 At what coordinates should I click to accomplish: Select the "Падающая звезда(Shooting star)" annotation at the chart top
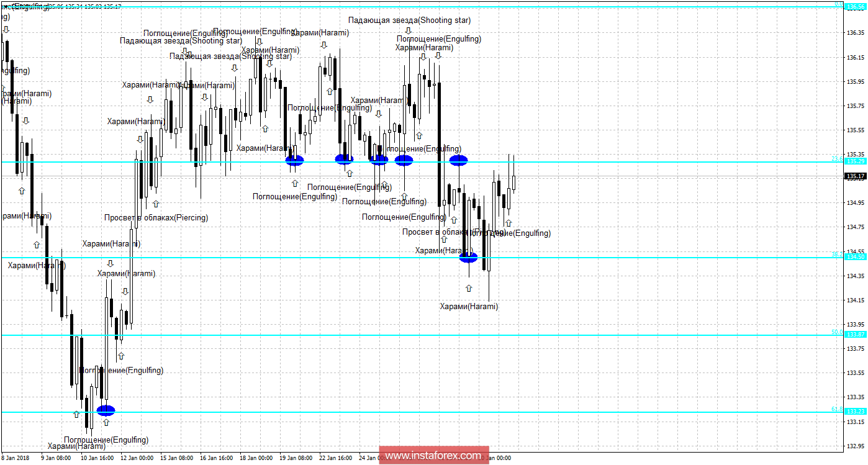(x=410, y=20)
